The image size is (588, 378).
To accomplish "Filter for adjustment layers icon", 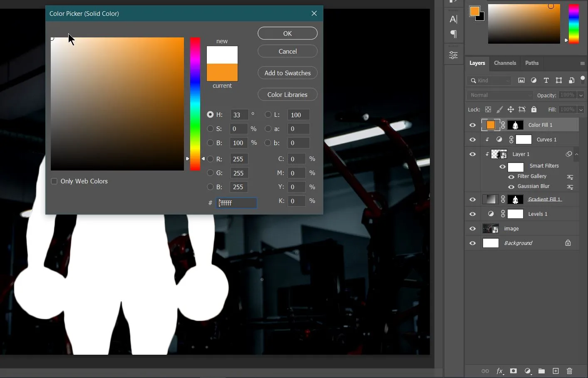I will [x=533, y=80].
